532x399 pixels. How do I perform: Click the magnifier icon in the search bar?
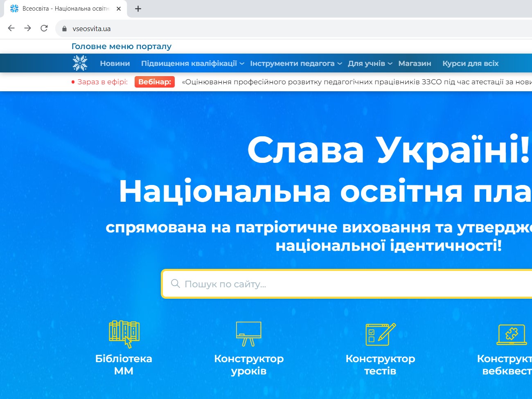(176, 283)
